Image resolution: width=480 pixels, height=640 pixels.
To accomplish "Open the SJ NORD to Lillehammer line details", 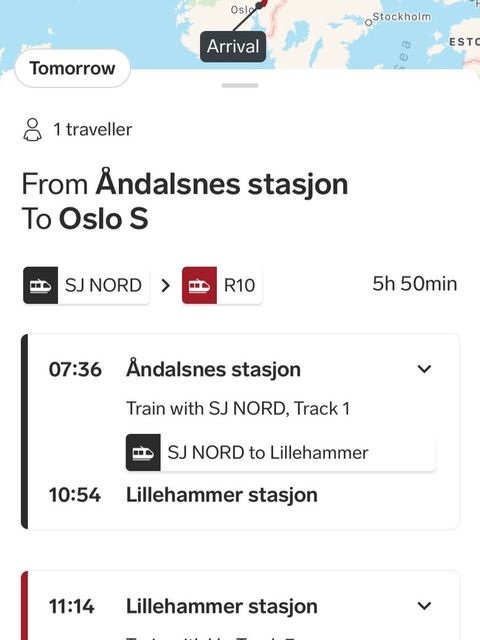I will [280, 453].
